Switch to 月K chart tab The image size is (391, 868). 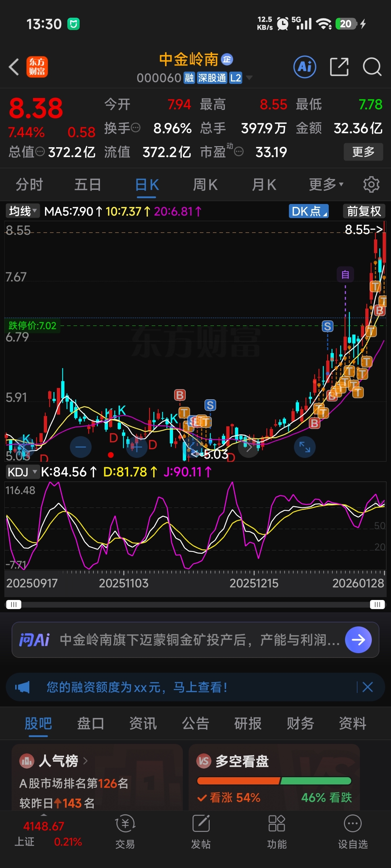coord(264,185)
